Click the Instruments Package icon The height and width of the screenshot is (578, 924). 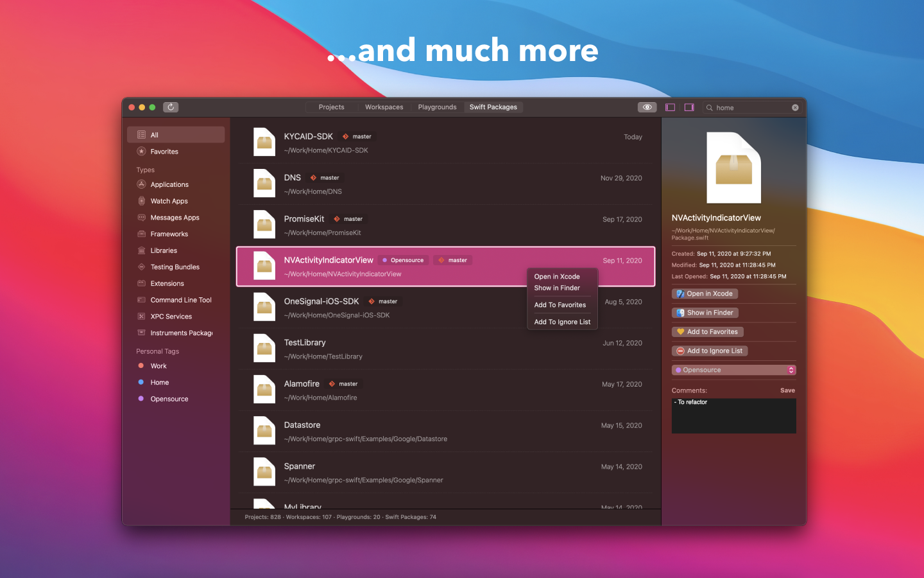[x=142, y=333]
